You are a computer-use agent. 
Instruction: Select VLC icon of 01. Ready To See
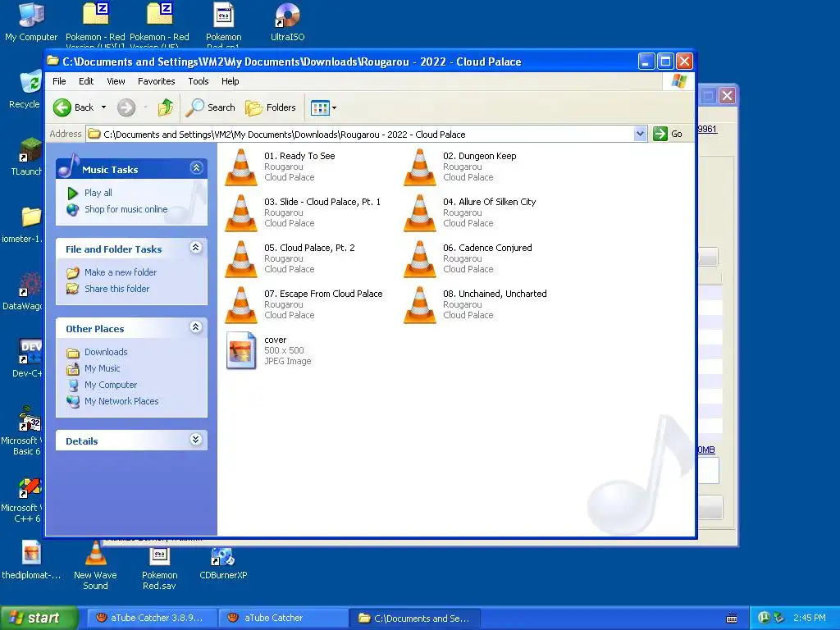tap(241, 167)
